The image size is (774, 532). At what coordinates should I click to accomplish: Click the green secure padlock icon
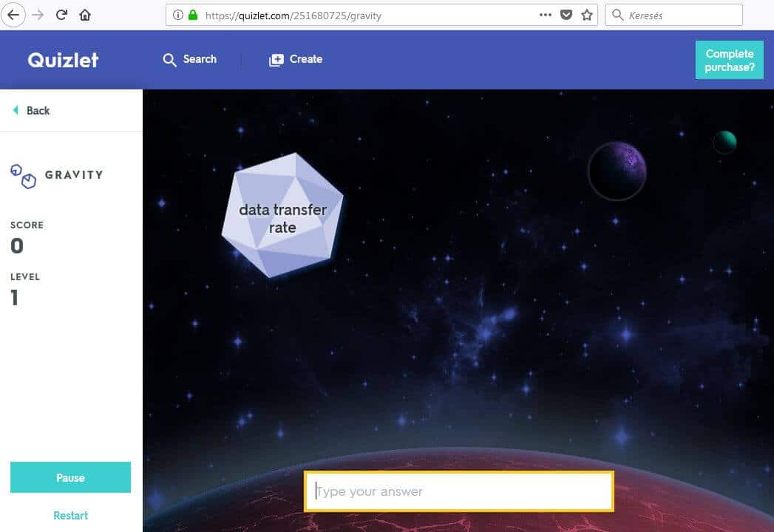193,16
